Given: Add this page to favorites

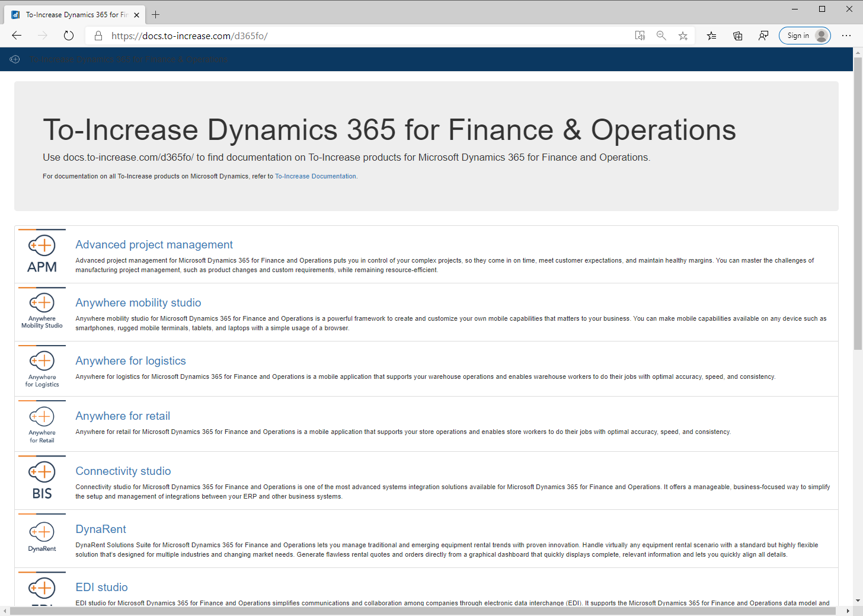Looking at the screenshot, I should (x=683, y=36).
